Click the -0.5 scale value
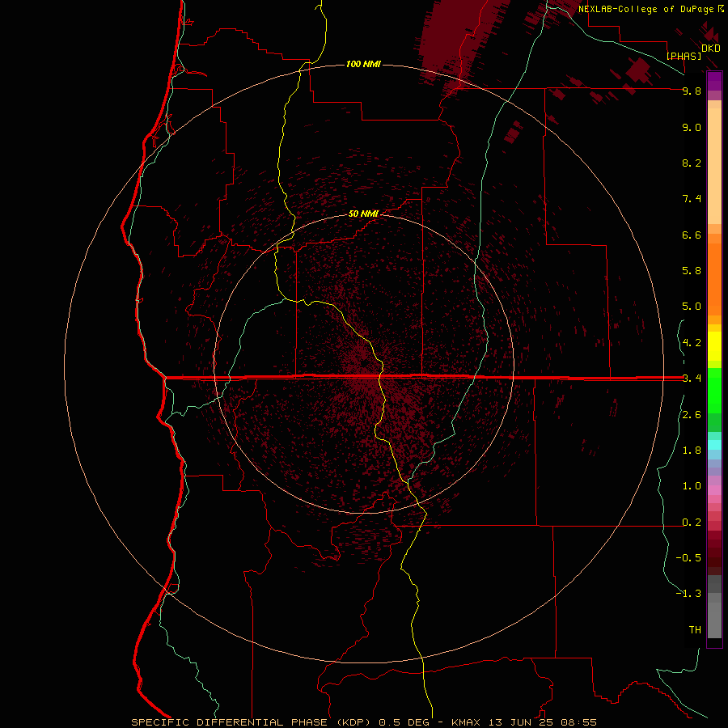This screenshot has width=728, height=728. [688, 558]
